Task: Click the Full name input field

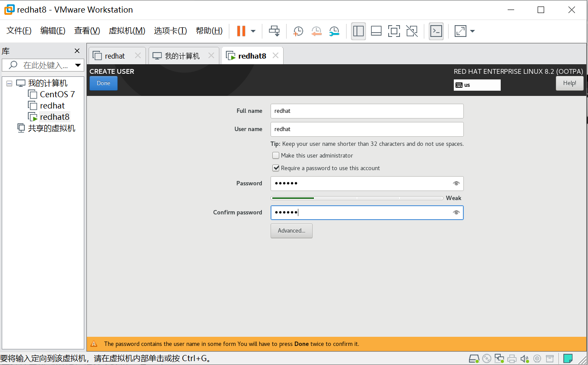Action: point(367,111)
